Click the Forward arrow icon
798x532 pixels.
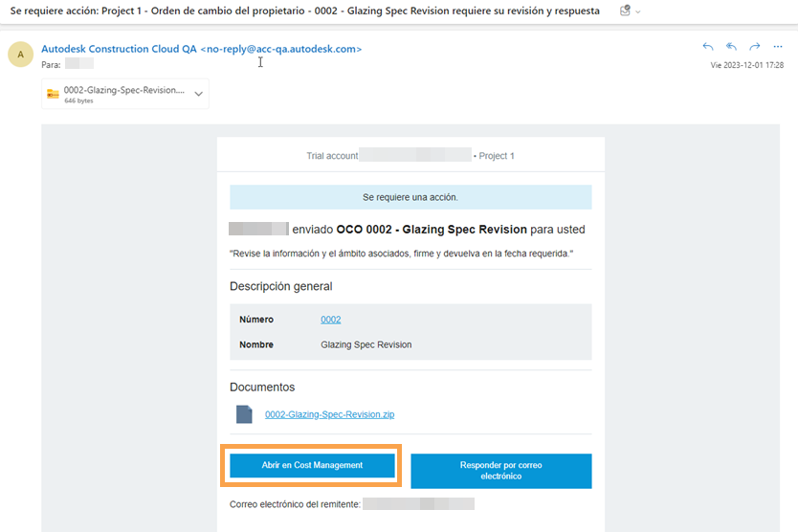pyautogui.click(x=754, y=47)
